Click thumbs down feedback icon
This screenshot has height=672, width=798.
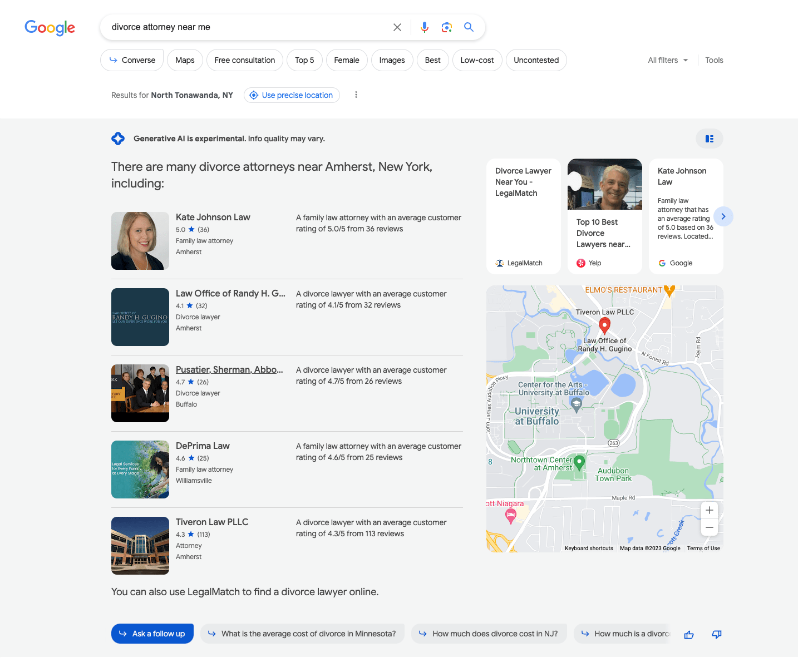717,635
